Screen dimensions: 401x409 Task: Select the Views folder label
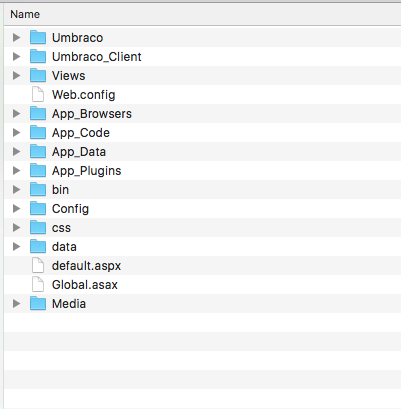pos(68,76)
